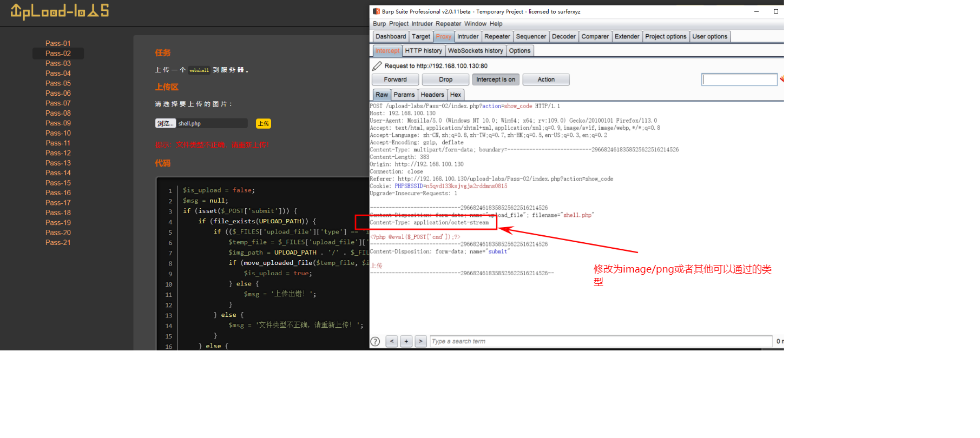This screenshot has width=980, height=438.
Task: Click the Content-Type application/octet-stream line
Action: coord(429,223)
